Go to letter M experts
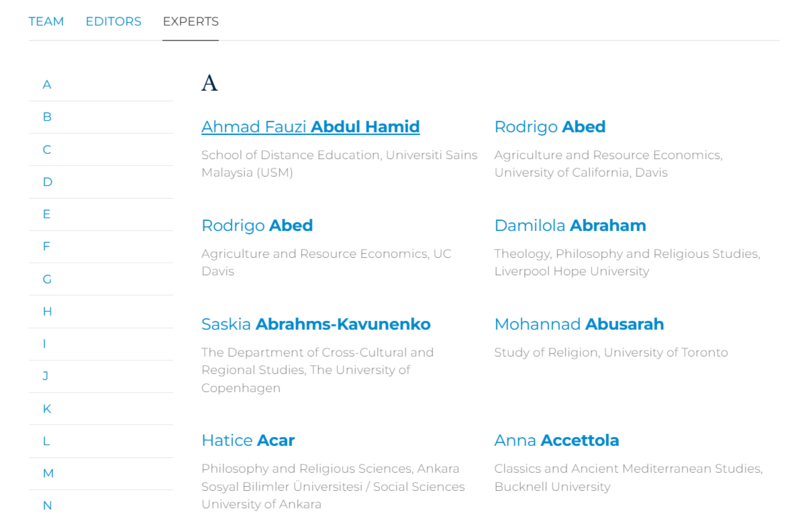This screenshot has height=515, width=800. click(48, 473)
